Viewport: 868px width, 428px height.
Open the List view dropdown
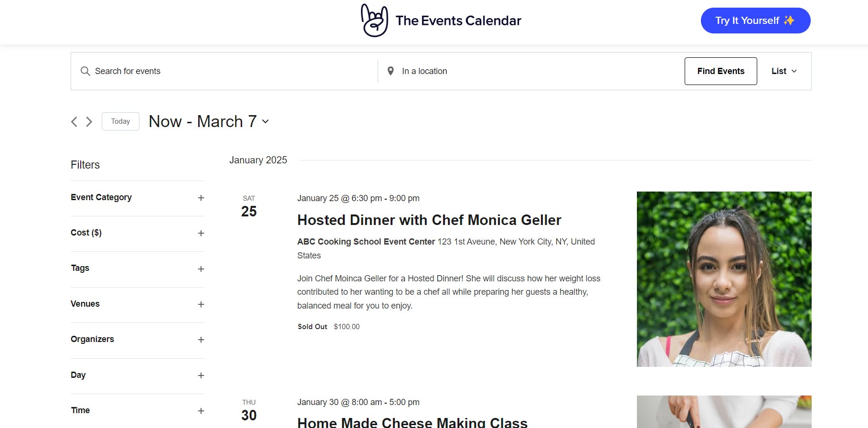(783, 71)
